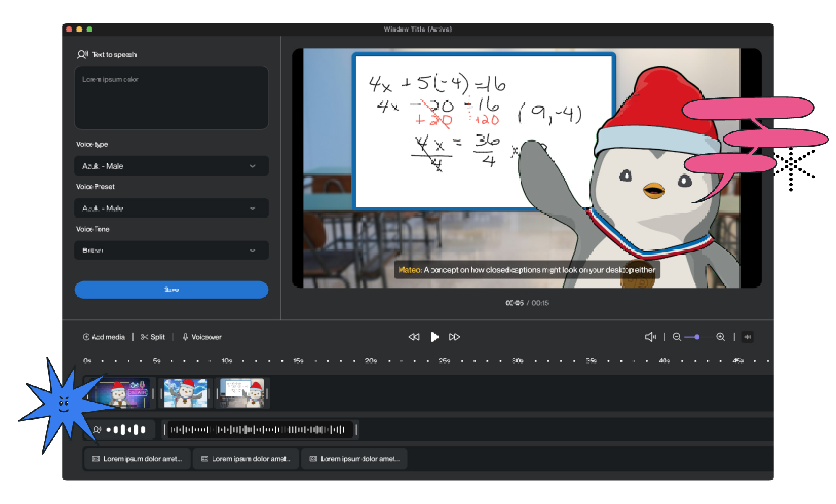
Task: Select the third whiteboard clip thumbnail
Action: [x=242, y=394]
